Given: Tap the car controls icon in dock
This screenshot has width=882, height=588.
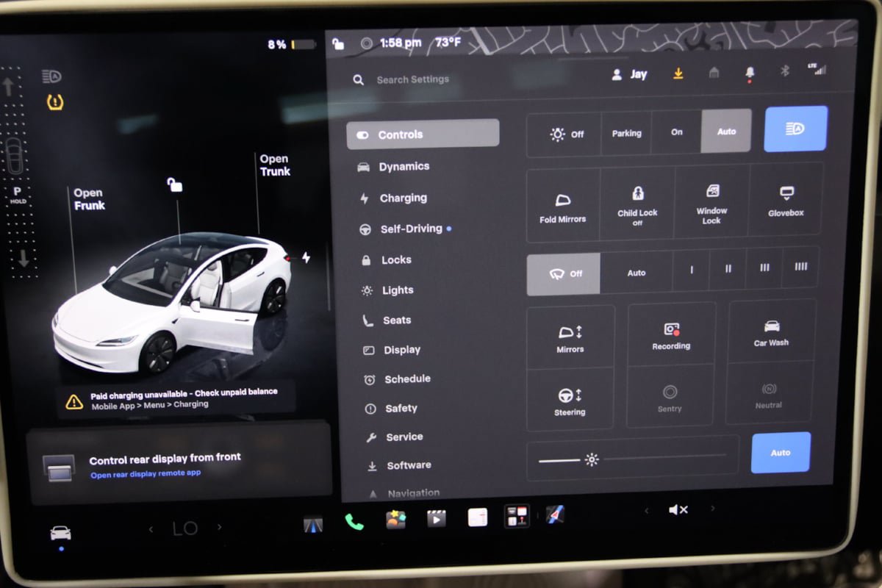Looking at the screenshot, I should coord(60,533).
